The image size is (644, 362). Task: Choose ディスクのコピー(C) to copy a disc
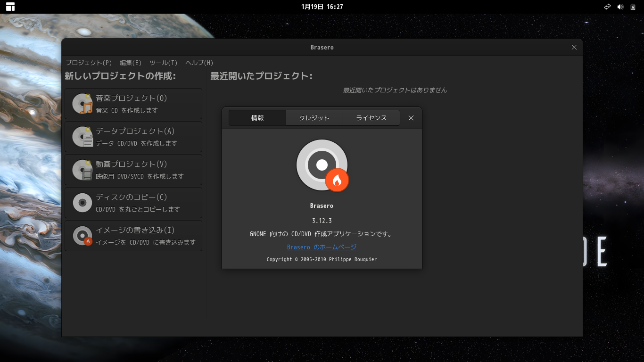point(133,203)
